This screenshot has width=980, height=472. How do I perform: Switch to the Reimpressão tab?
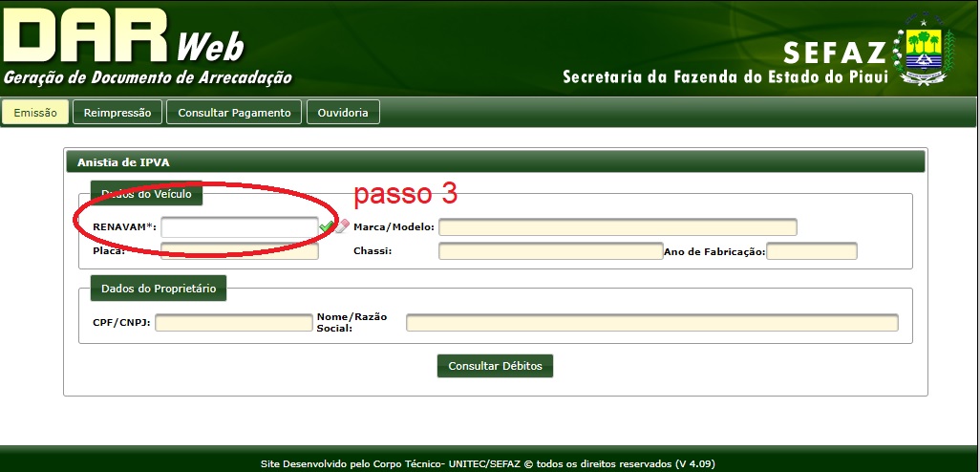coord(117,113)
